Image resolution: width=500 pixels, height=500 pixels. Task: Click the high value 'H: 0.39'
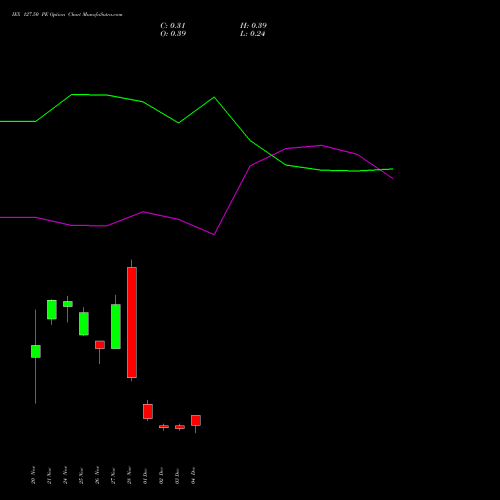pos(253,26)
